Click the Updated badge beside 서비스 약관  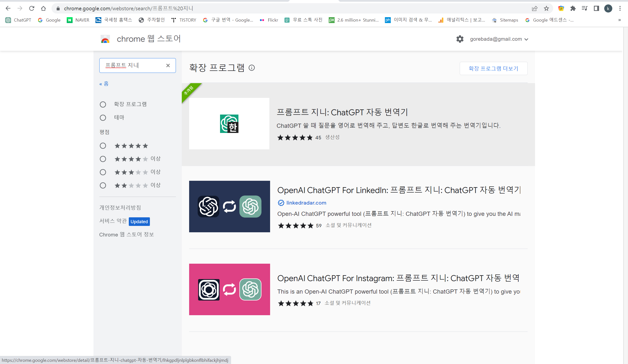(139, 221)
